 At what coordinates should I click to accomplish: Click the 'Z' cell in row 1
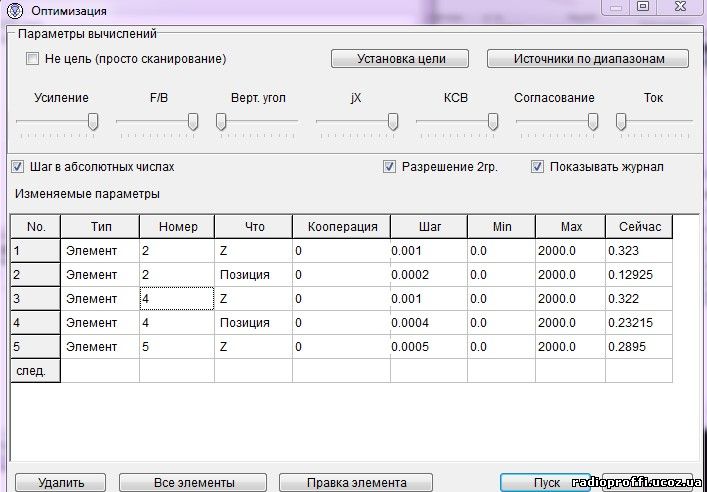(253, 251)
